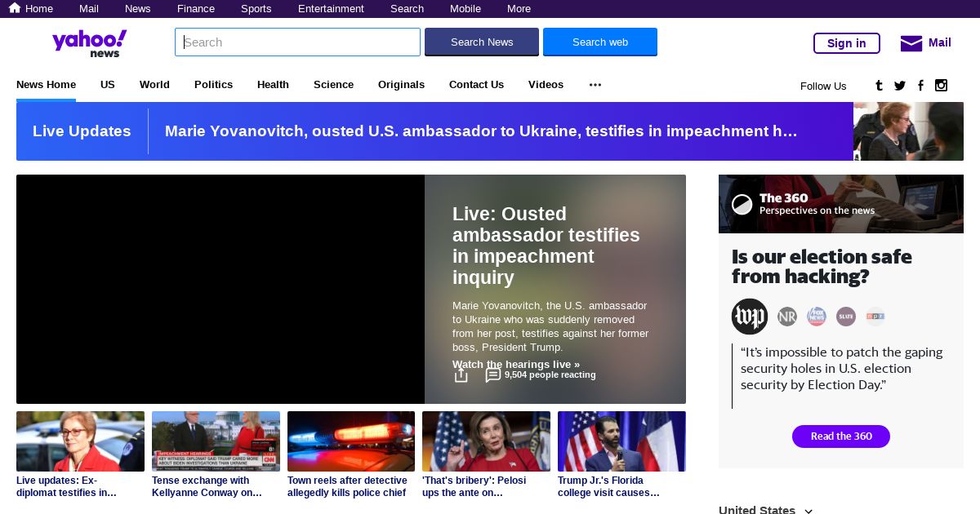Image resolution: width=980 pixels, height=514 pixels.
Task: Open police lights detective story thumbnail
Action: 351,441
